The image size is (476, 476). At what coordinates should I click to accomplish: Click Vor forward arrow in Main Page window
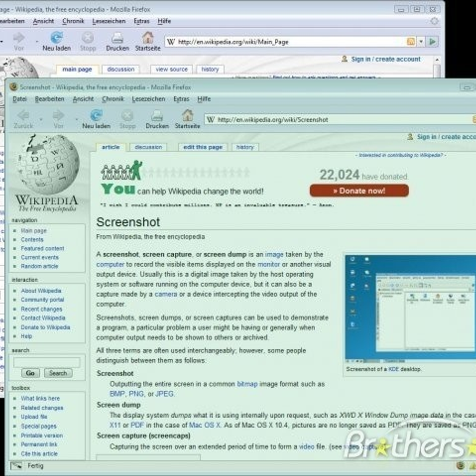(x=19, y=37)
